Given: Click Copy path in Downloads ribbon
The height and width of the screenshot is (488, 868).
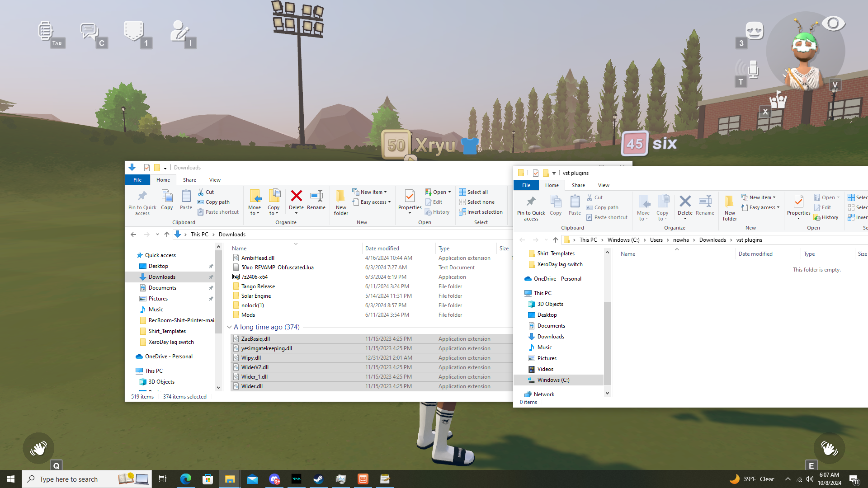Looking at the screenshot, I should click(217, 202).
